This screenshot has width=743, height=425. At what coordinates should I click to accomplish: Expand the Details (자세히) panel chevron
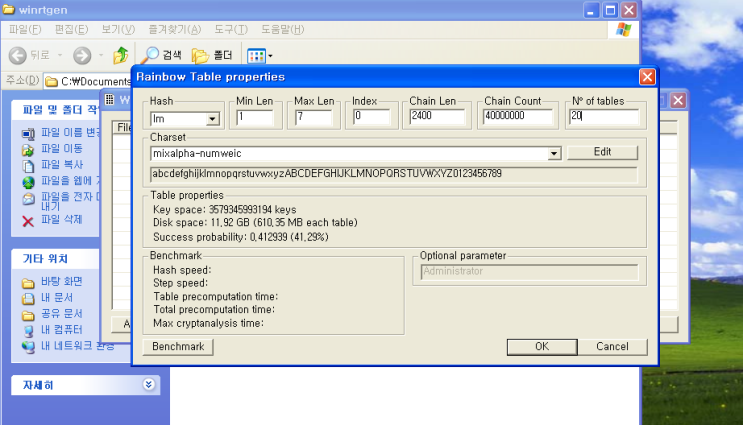[148, 384]
